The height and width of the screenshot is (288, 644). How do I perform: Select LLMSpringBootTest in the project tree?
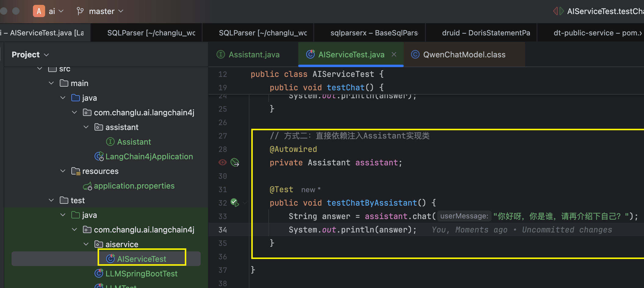[141, 274]
